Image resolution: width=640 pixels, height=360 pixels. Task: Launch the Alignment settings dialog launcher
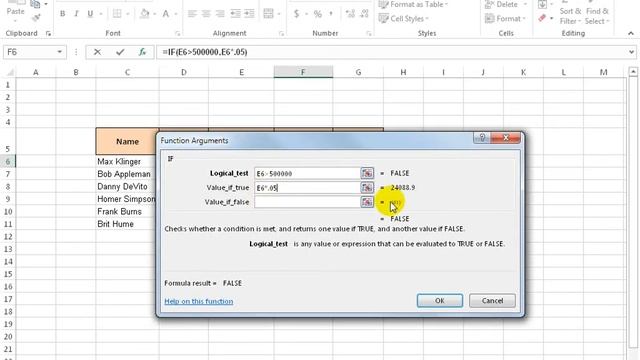tap(281, 33)
